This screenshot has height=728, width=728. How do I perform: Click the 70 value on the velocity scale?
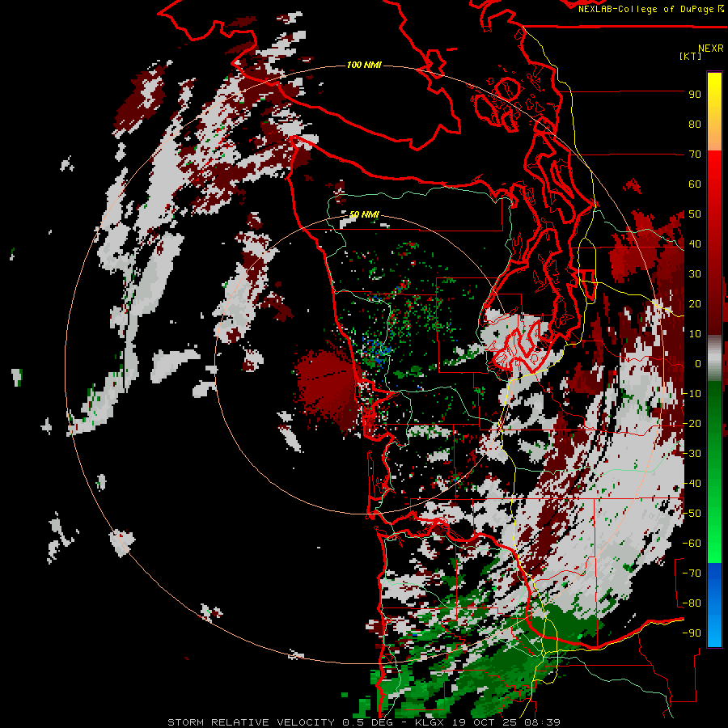(695, 154)
